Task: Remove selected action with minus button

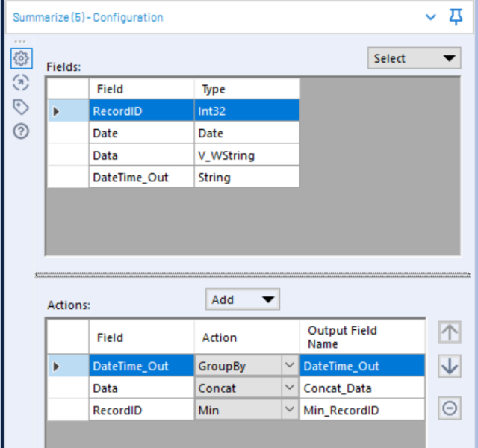Action: click(450, 408)
